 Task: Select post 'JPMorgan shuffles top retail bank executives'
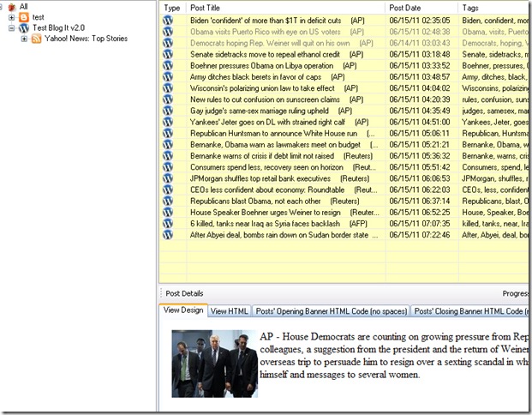(x=279, y=178)
